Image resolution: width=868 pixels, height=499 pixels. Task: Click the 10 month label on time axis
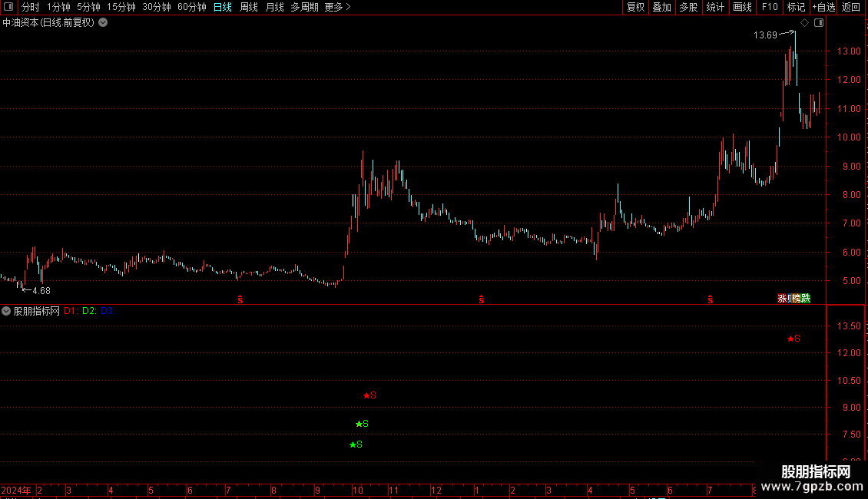coord(358,490)
